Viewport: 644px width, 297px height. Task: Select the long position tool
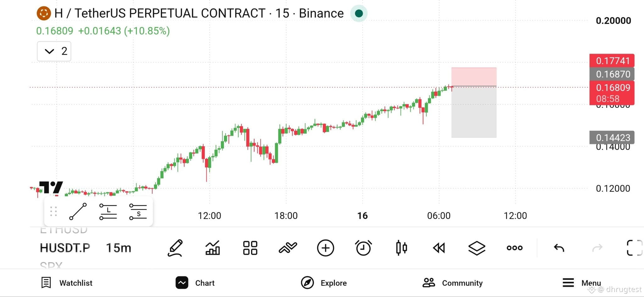coord(108,212)
